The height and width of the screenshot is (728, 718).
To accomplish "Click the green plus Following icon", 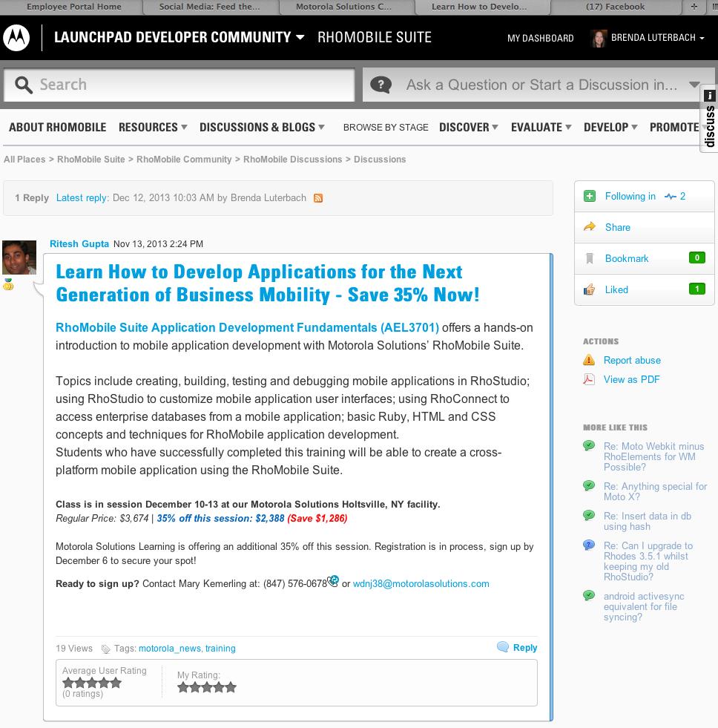I will coord(590,197).
